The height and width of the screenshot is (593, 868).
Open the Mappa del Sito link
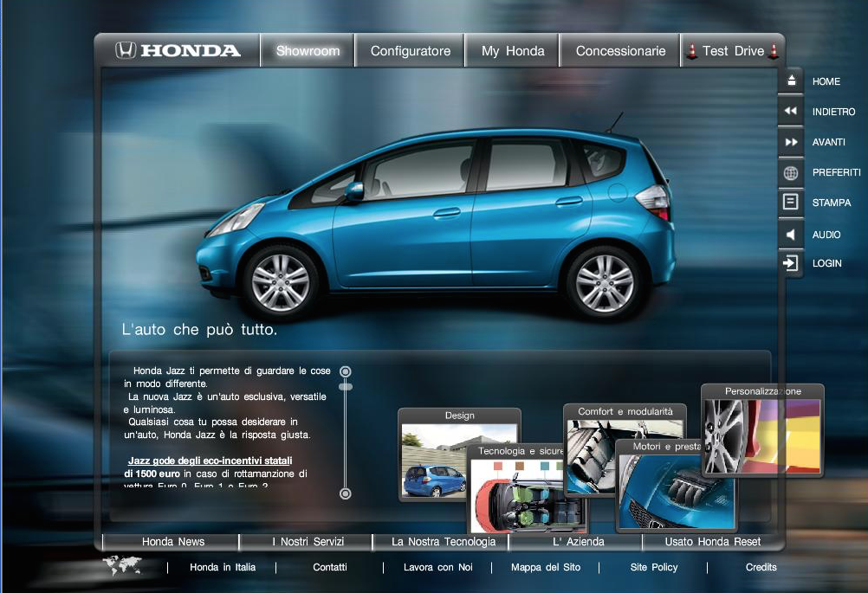click(x=546, y=567)
